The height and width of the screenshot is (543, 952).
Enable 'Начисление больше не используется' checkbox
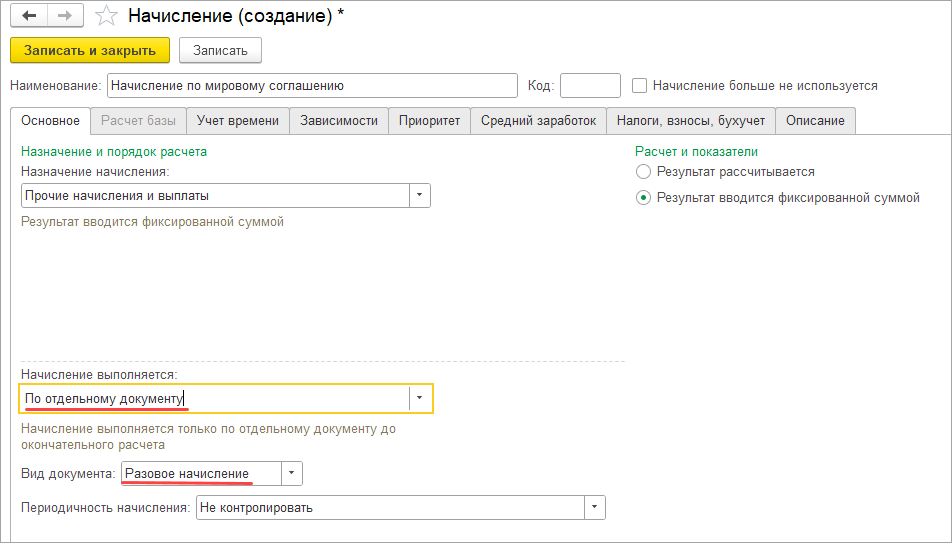click(x=640, y=86)
